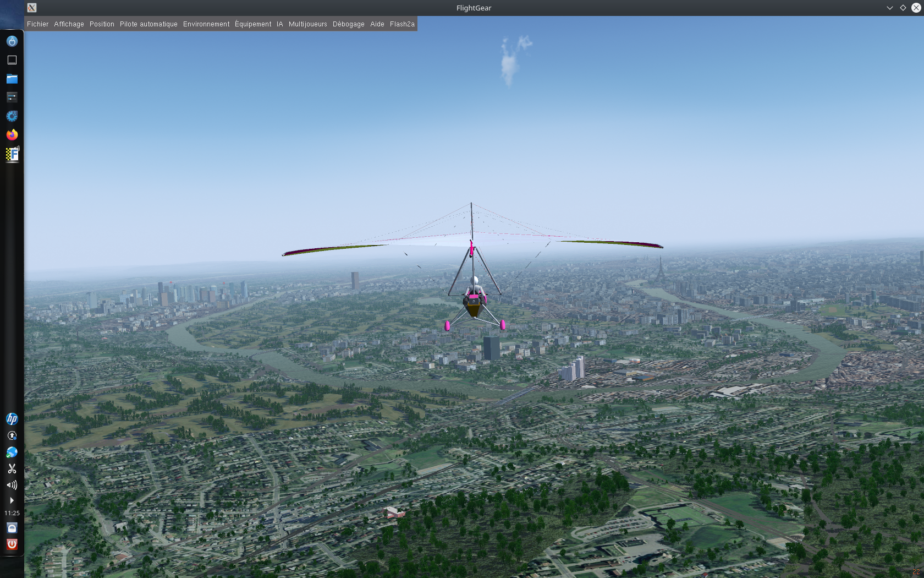Expand hidden tray icons with the arrow
Image resolution: width=924 pixels, height=578 pixels.
tap(12, 500)
